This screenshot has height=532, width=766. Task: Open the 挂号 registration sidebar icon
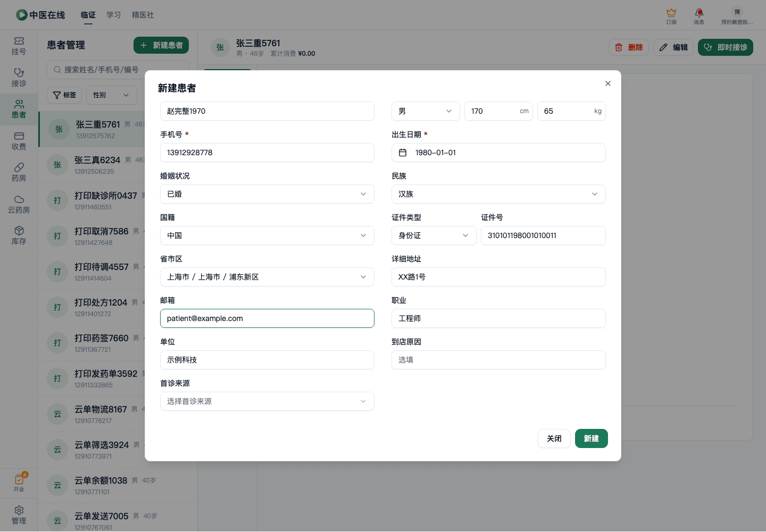point(19,46)
